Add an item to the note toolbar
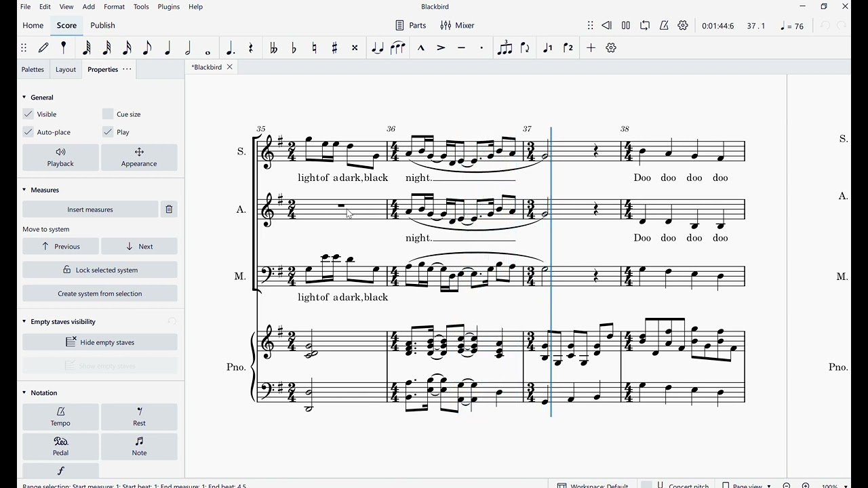868x488 pixels. click(x=591, y=48)
